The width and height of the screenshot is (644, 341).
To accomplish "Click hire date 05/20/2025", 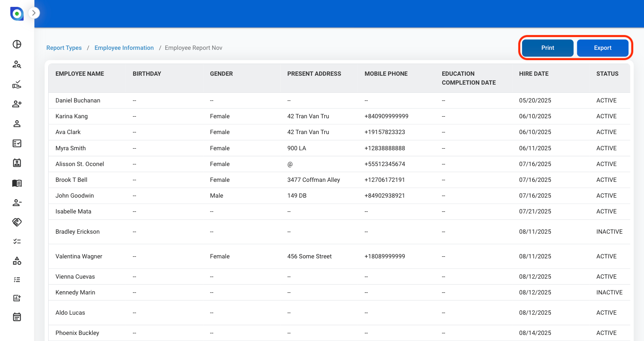I will 535,100.
